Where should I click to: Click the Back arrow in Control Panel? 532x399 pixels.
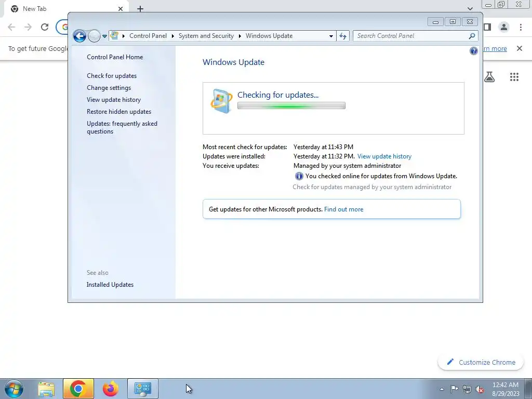tap(79, 36)
